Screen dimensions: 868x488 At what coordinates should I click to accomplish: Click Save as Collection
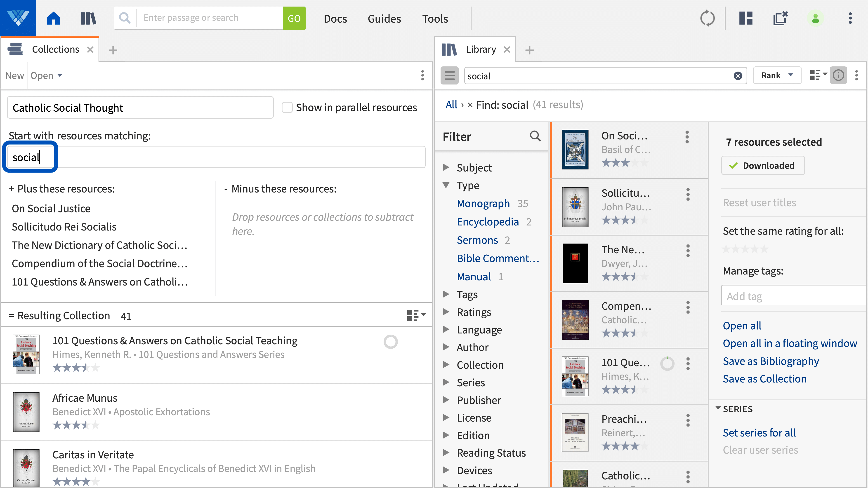coord(764,379)
